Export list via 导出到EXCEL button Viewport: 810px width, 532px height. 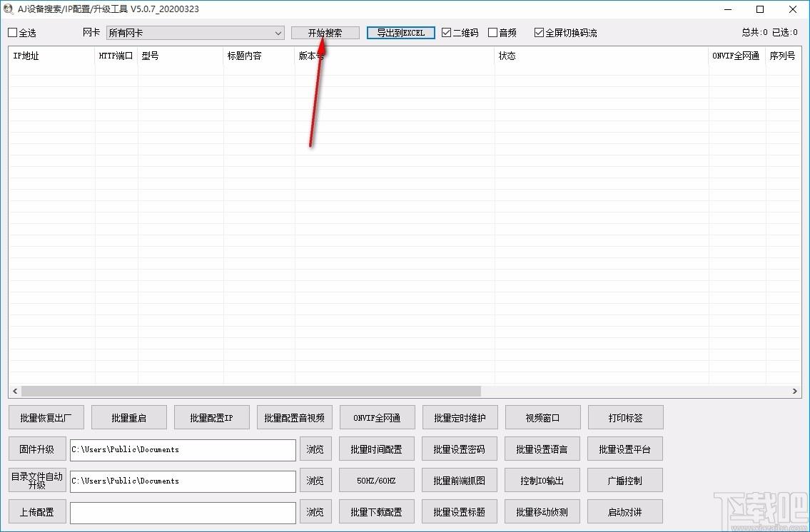401,33
